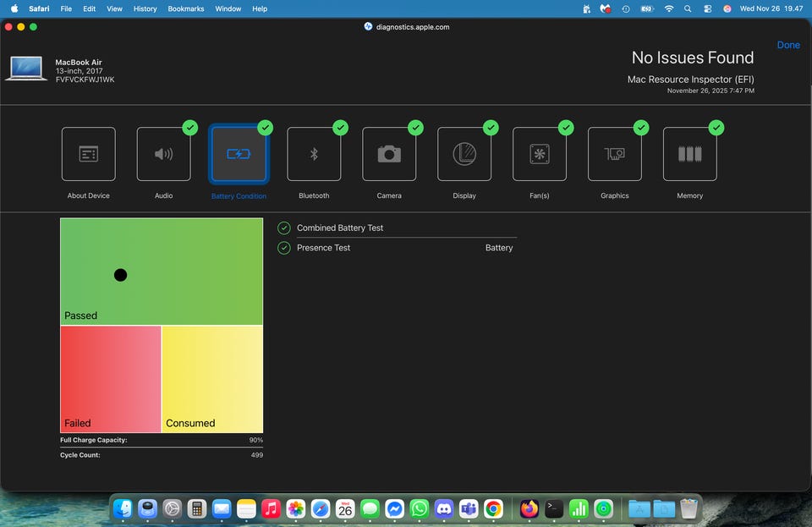Viewport: 812px width, 527px height.
Task: Click the Presence Test checkmark
Action: coord(284,248)
